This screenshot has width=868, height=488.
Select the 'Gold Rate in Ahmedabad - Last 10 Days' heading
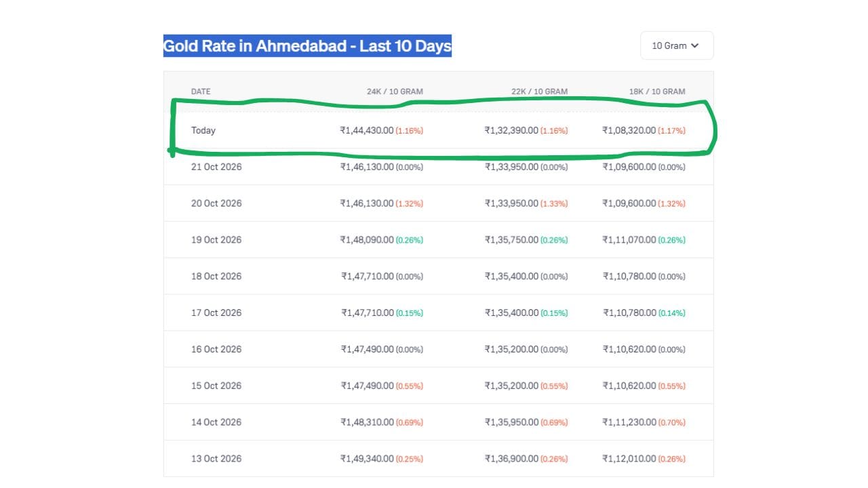click(x=307, y=46)
